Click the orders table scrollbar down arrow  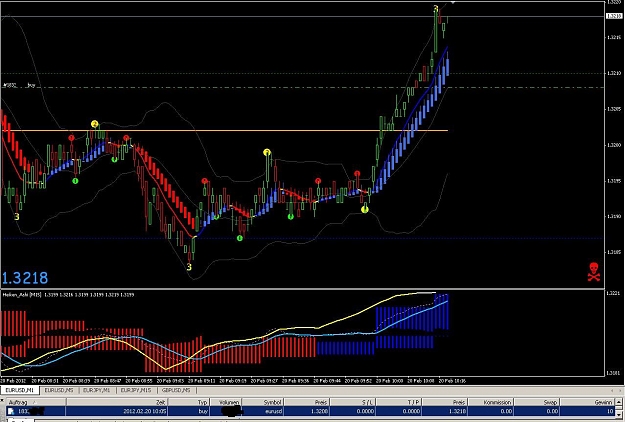(619, 416)
